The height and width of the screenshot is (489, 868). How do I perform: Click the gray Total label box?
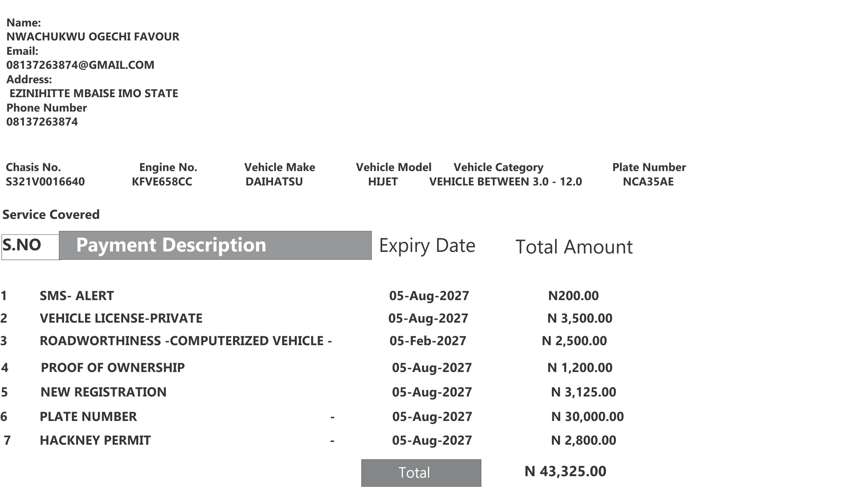pyautogui.click(x=421, y=473)
